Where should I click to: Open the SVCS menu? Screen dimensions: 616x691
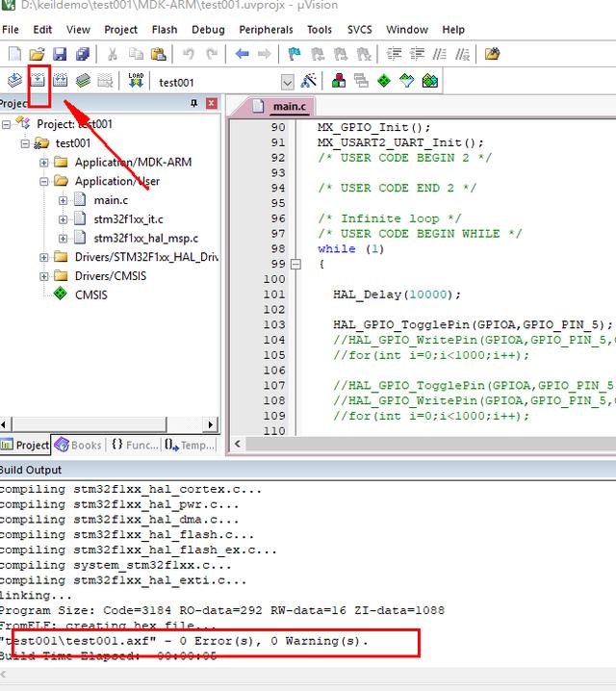coord(360,30)
